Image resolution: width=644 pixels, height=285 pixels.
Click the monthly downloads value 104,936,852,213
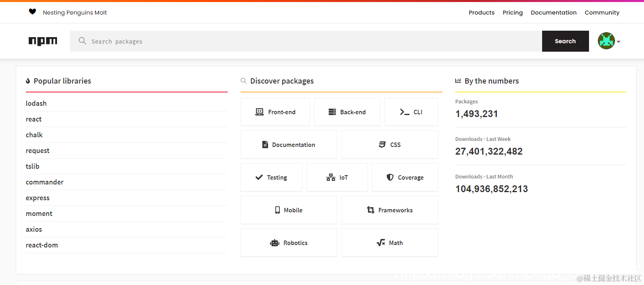492,189
